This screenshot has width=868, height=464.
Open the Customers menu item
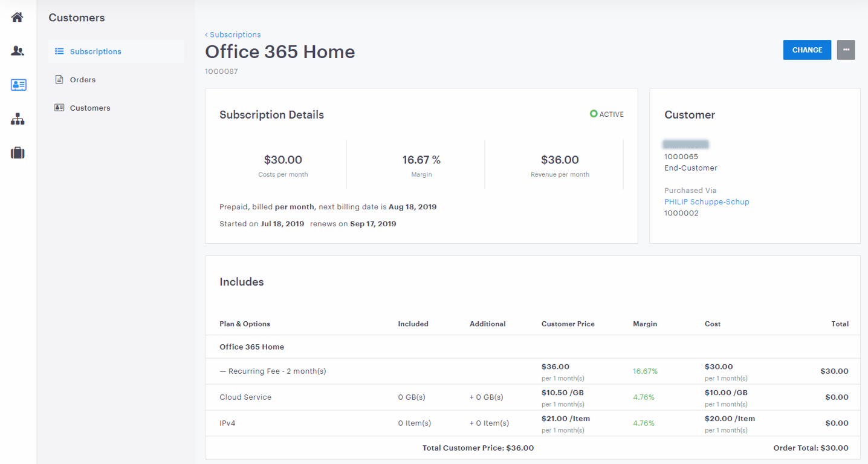click(x=116, y=108)
